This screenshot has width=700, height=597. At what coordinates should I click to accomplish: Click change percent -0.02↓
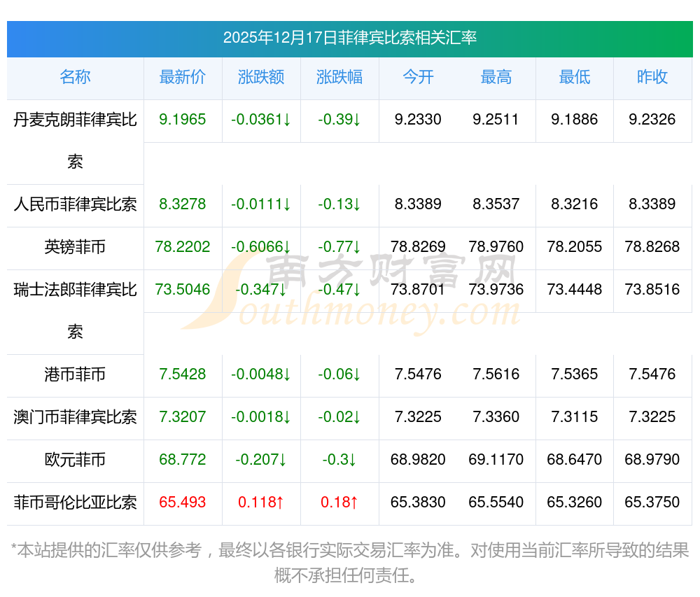(339, 416)
